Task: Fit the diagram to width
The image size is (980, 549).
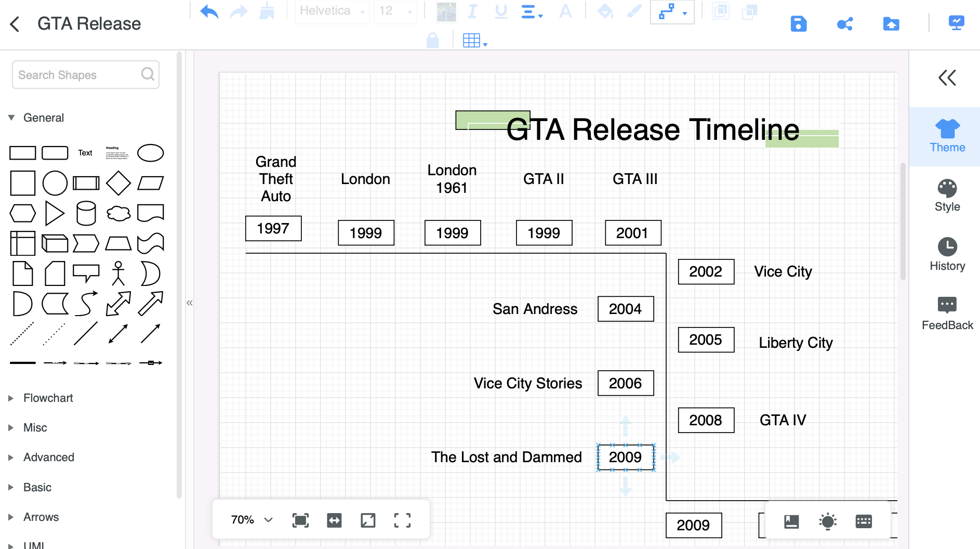Action: pyautogui.click(x=334, y=520)
